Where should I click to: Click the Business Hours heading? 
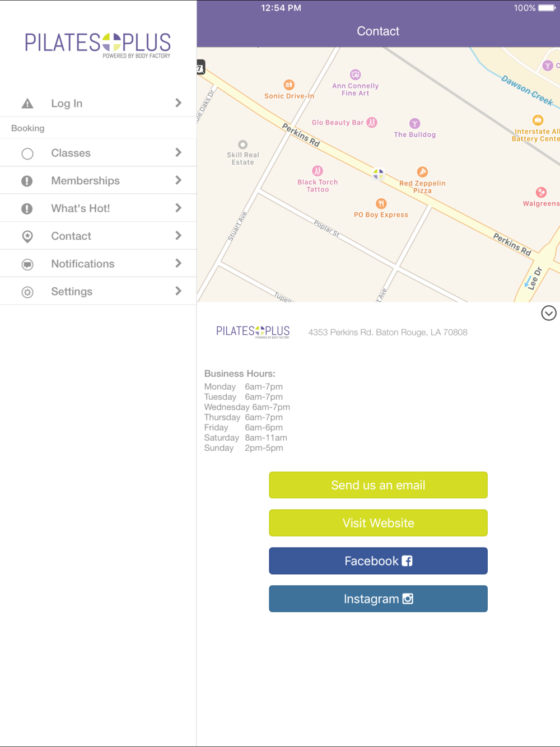240,373
